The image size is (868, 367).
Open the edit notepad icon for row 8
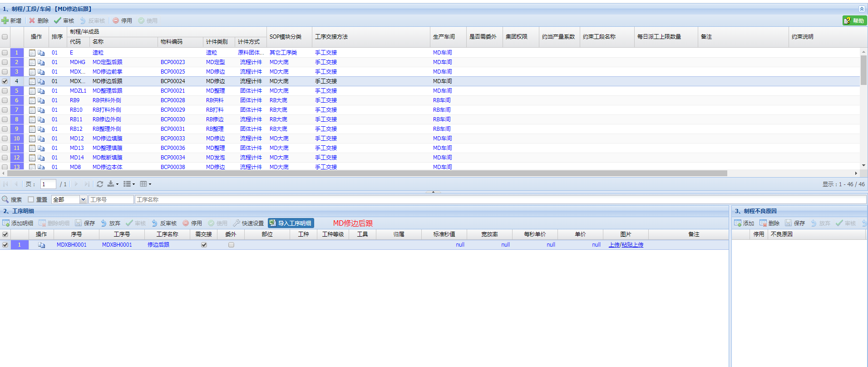pos(32,119)
